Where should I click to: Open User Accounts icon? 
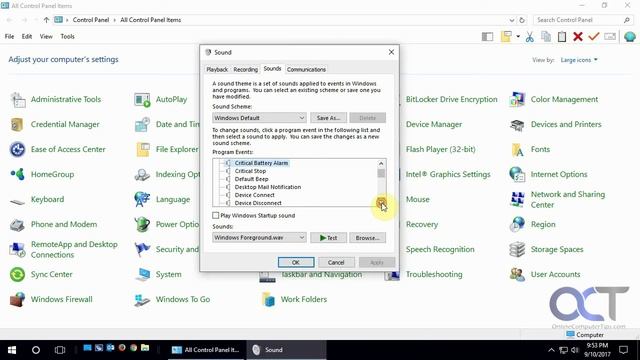[x=517, y=274]
